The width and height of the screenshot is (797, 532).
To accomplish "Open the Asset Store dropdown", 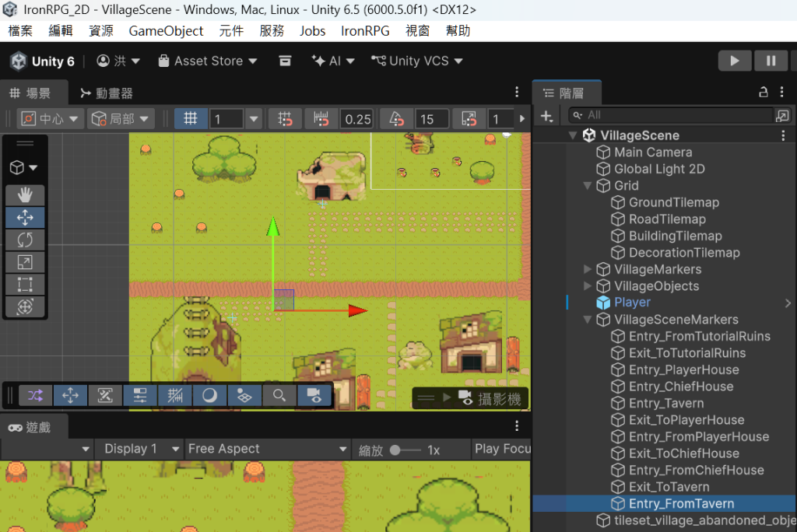I will pos(207,61).
